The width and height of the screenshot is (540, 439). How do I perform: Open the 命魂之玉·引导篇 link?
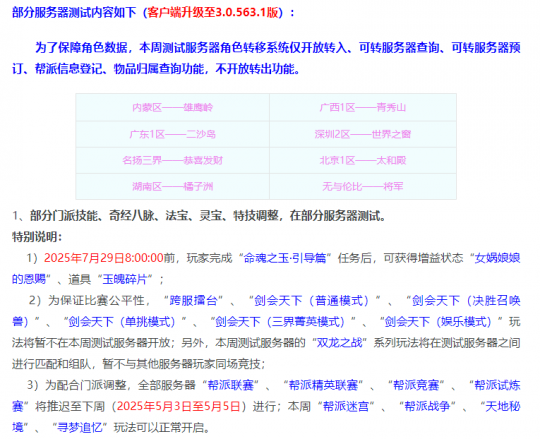click(285, 258)
